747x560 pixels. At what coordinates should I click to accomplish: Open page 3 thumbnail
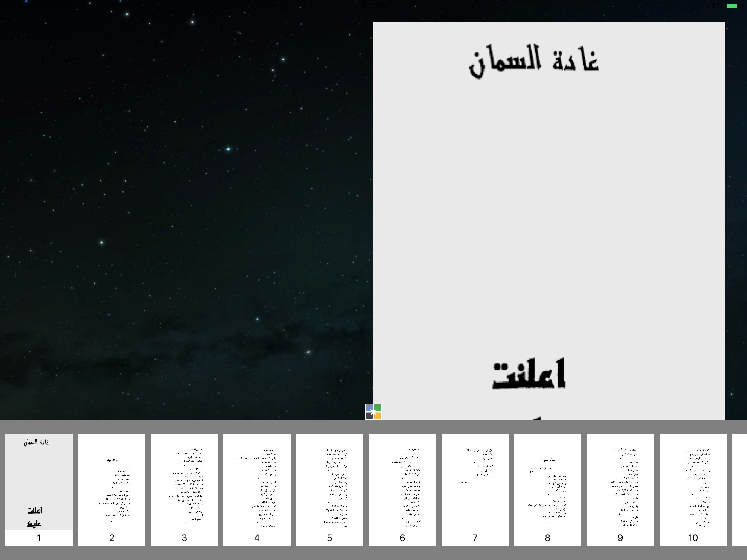coord(184,490)
